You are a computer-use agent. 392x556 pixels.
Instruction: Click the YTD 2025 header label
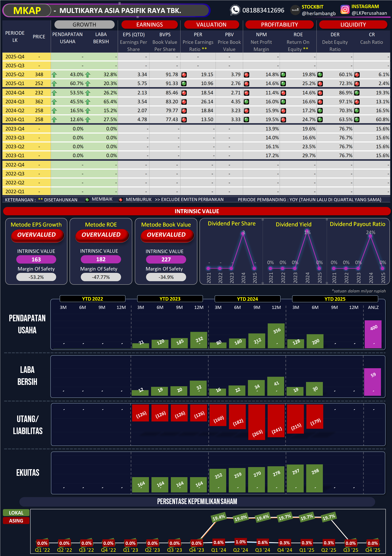[335, 299]
